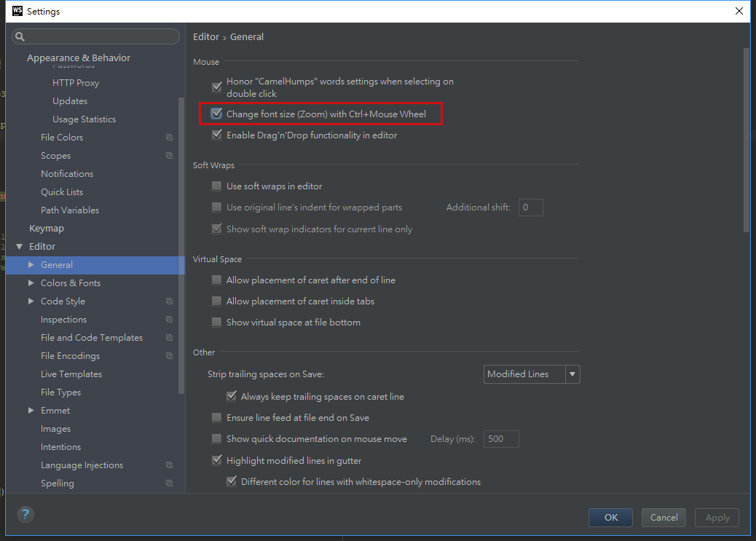Image resolution: width=756 pixels, height=541 pixels.
Task: Expand the Colors & Fonts tree node
Action: pos(31,283)
